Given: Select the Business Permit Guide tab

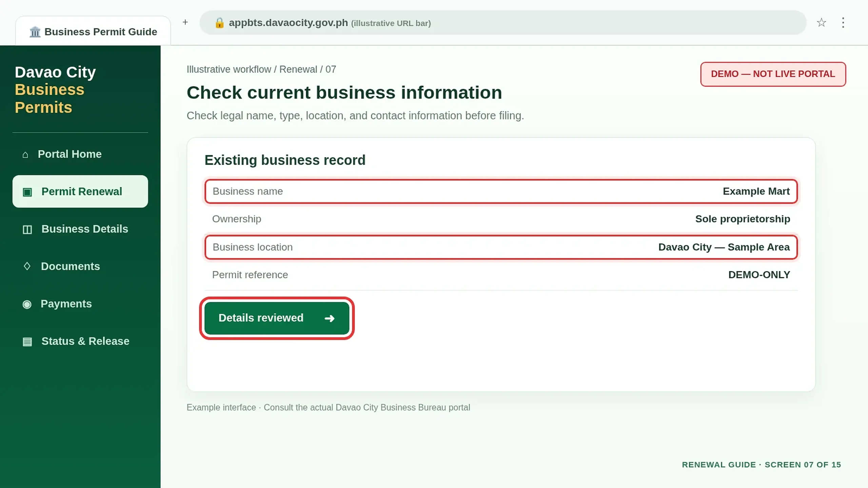Looking at the screenshot, I should (93, 31).
